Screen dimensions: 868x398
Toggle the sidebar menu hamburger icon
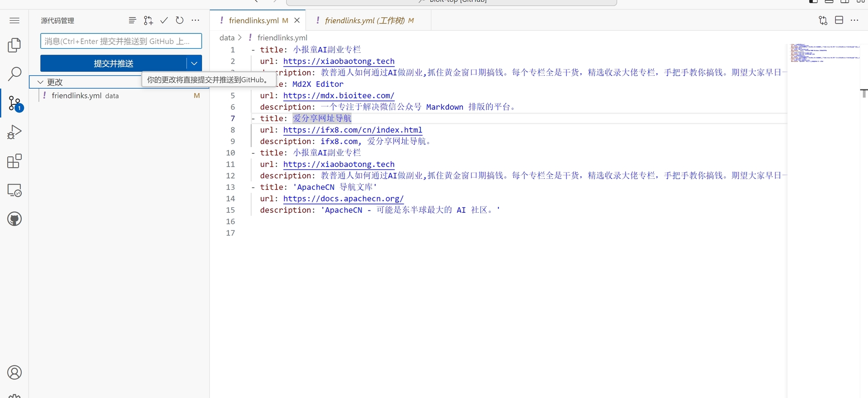coord(14,20)
